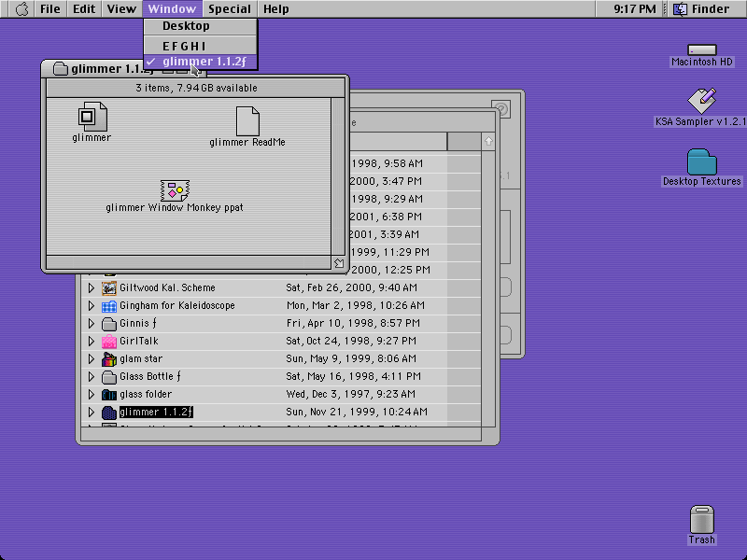747x560 pixels.
Task: Expand the glass folder row
Action: pyautogui.click(x=91, y=395)
